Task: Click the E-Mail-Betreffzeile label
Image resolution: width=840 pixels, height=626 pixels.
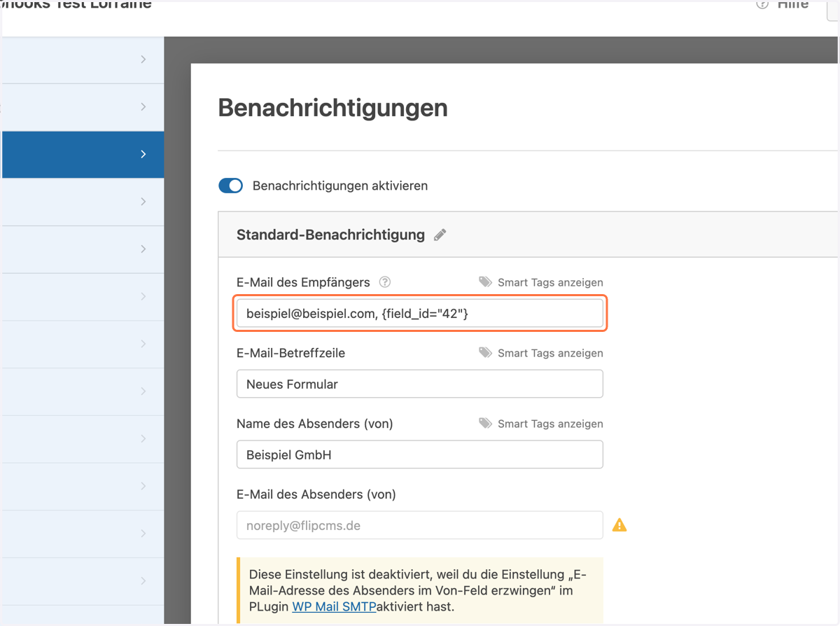Action: tap(291, 353)
